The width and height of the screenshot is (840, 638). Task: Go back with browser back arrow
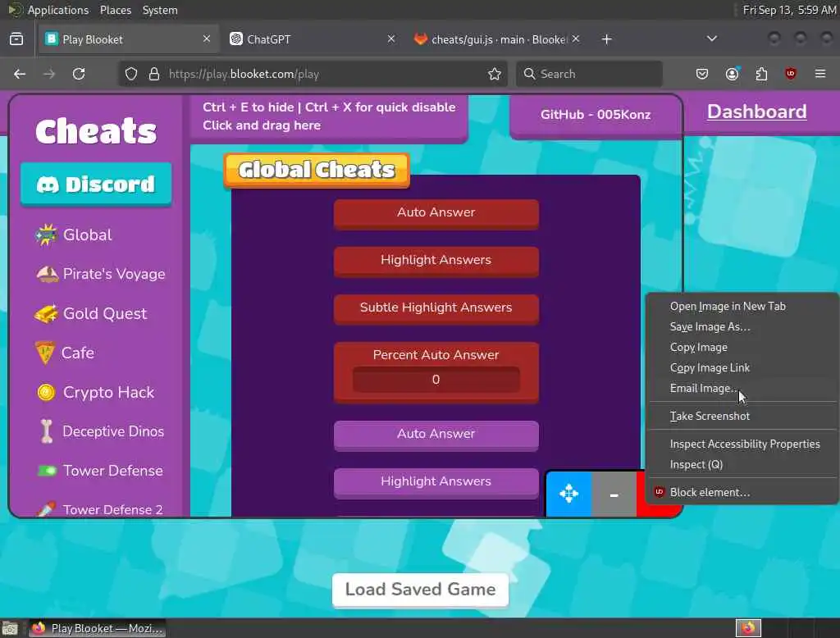[x=20, y=74]
